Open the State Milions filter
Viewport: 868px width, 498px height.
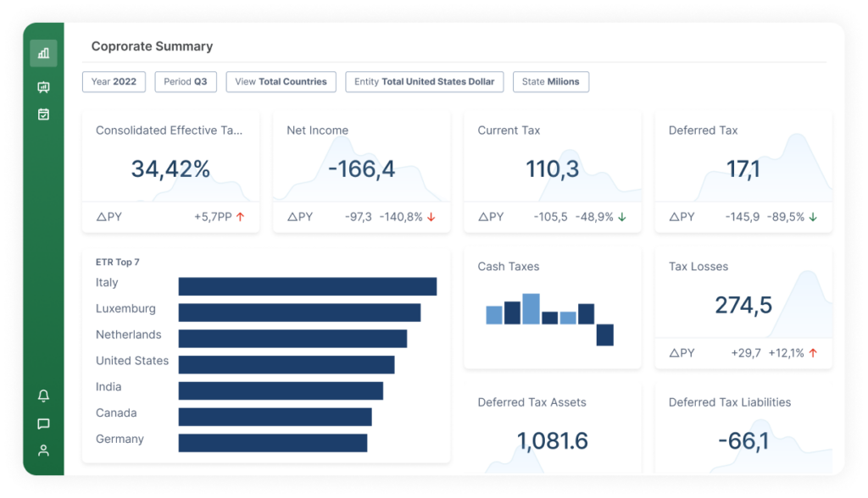551,81
